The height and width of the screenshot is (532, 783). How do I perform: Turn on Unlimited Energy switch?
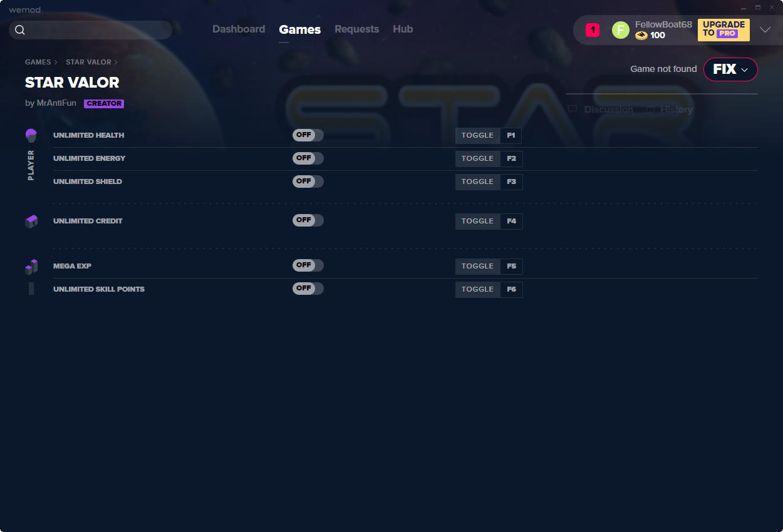pos(308,158)
